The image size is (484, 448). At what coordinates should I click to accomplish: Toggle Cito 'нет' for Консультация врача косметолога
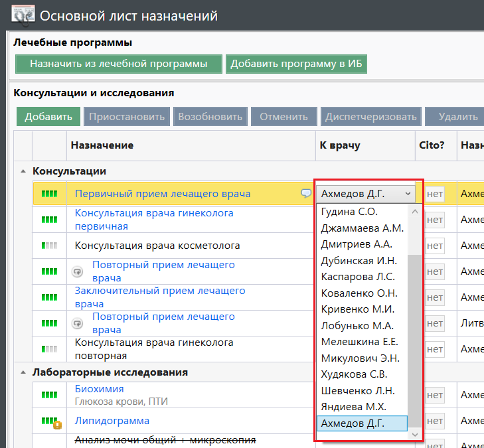(435, 246)
